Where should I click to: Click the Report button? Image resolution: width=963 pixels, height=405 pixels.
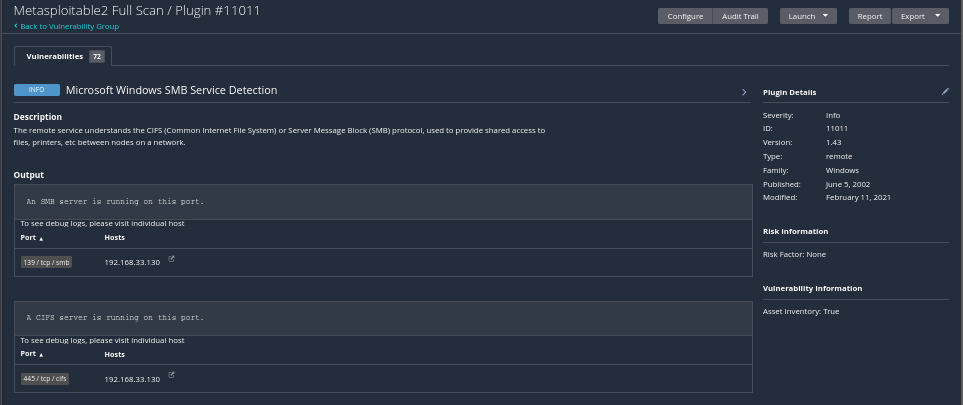click(869, 16)
